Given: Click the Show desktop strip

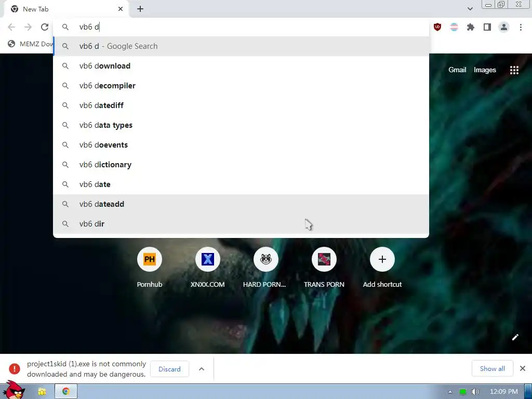Looking at the screenshot, I should [x=528, y=392].
